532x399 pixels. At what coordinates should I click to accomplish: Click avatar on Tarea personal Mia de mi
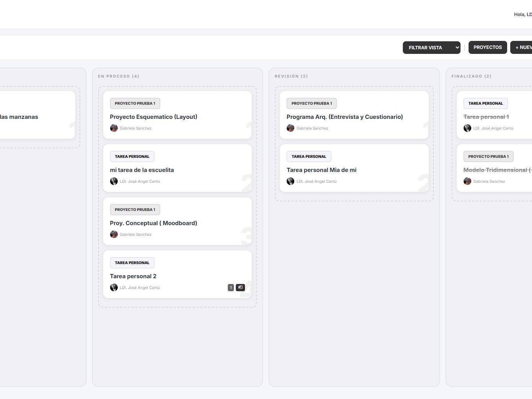tap(290, 181)
